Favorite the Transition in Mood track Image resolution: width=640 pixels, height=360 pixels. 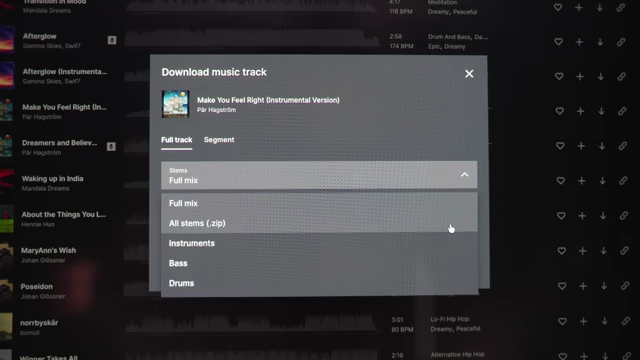click(x=558, y=7)
